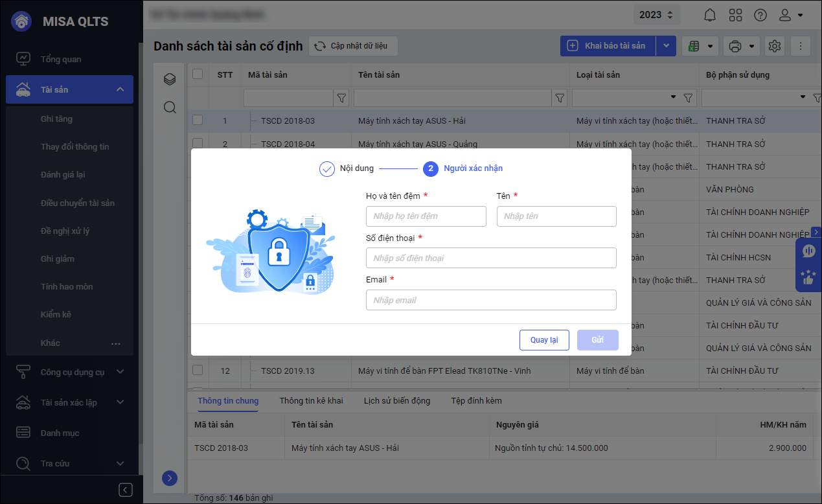The image size is (822, 504).
Task: Switch to the Lịch sử biến động tab
Action: pos(396,400)
